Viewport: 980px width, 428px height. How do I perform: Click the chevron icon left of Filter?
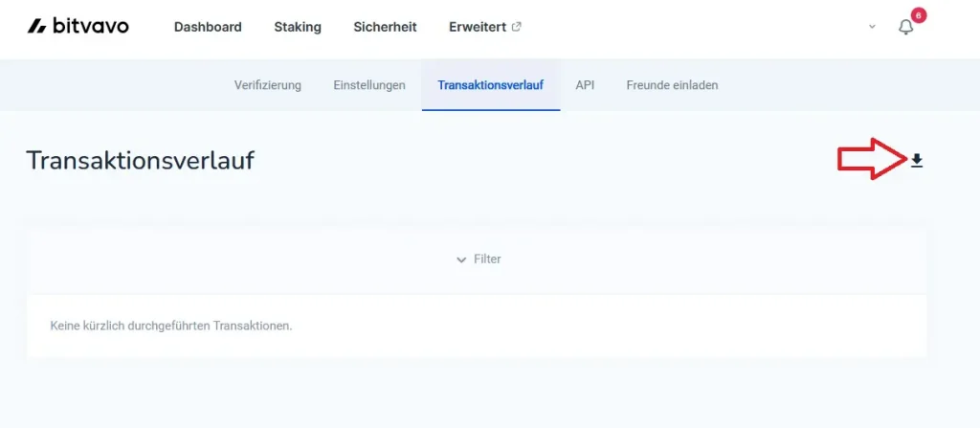click(x=460, y=259)
